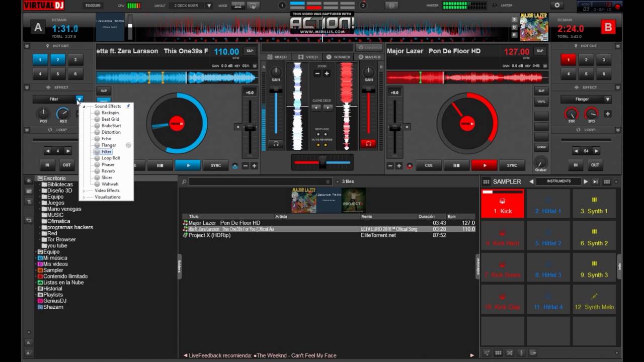This screenshot has width=644, height=362.
Task: Click the crossfader slider
Action: point(322,163)
